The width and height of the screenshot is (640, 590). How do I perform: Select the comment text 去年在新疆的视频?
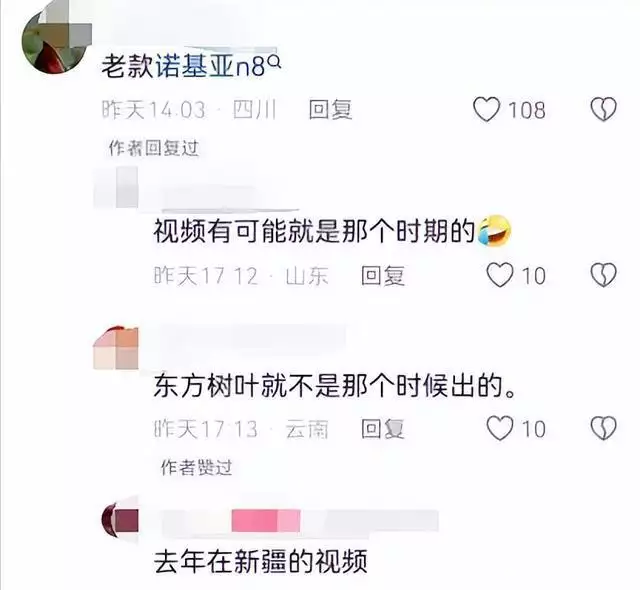point(261,562)
